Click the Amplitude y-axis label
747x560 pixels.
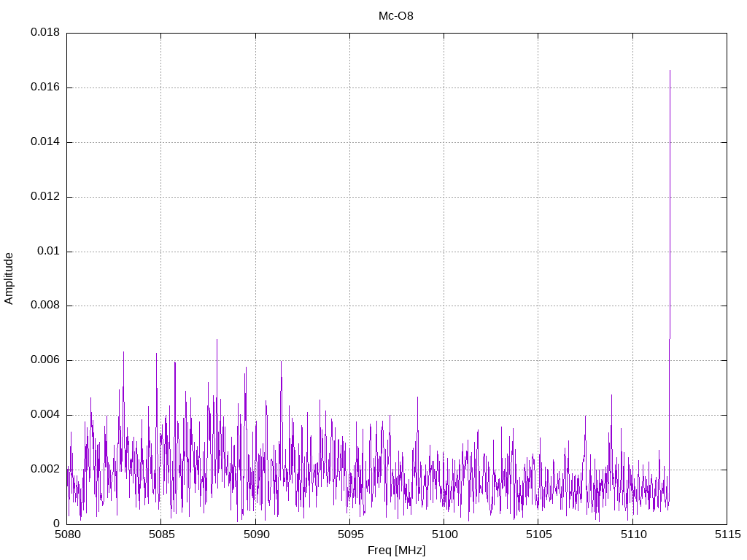[9, 279]
